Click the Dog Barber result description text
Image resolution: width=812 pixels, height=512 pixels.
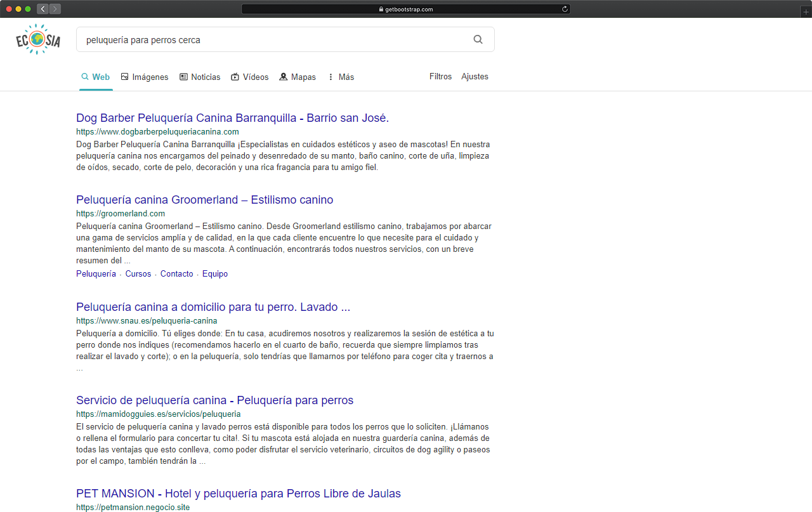pos(283,156)
